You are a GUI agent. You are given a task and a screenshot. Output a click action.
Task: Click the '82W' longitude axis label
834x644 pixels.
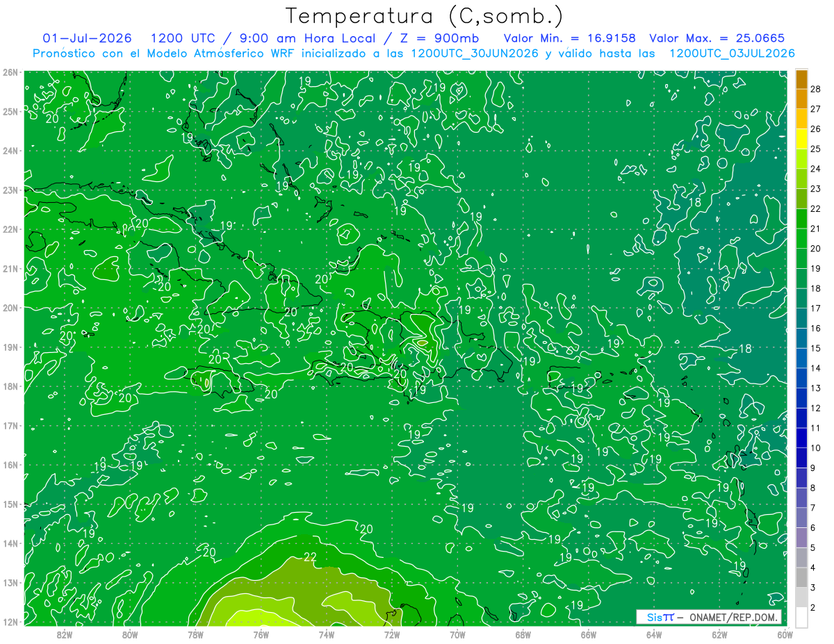pos(65,634)
